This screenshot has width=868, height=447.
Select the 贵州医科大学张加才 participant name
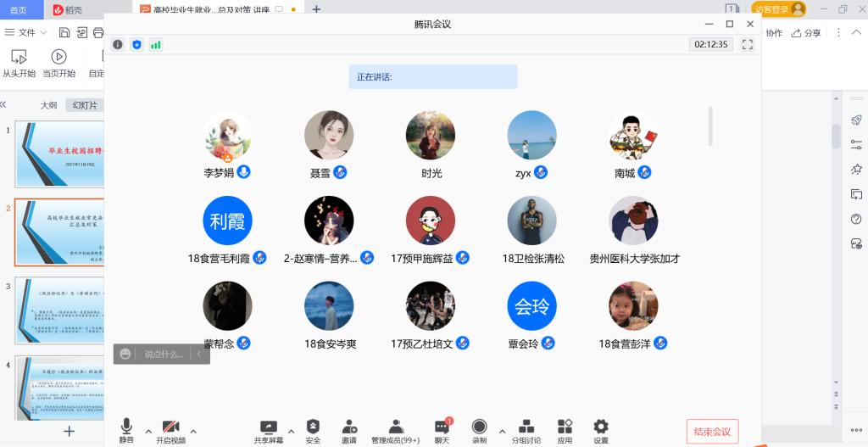tap(634, 259)
